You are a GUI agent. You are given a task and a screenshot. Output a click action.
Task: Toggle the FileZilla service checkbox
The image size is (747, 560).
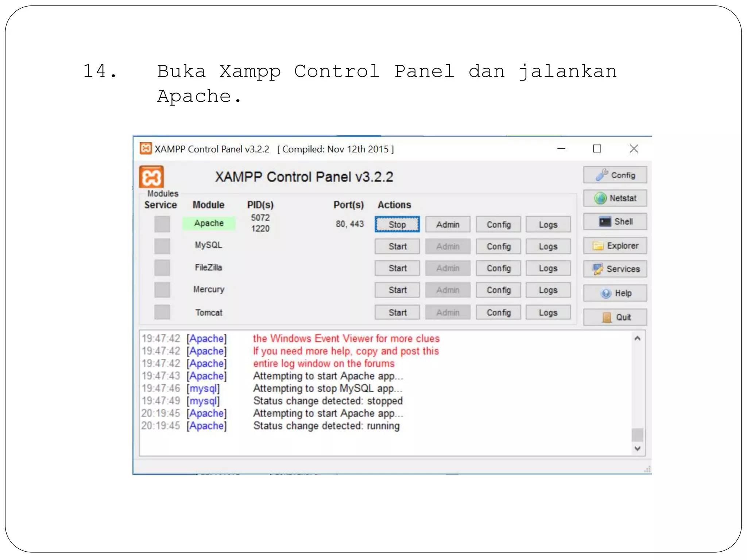tap(162, 268)
